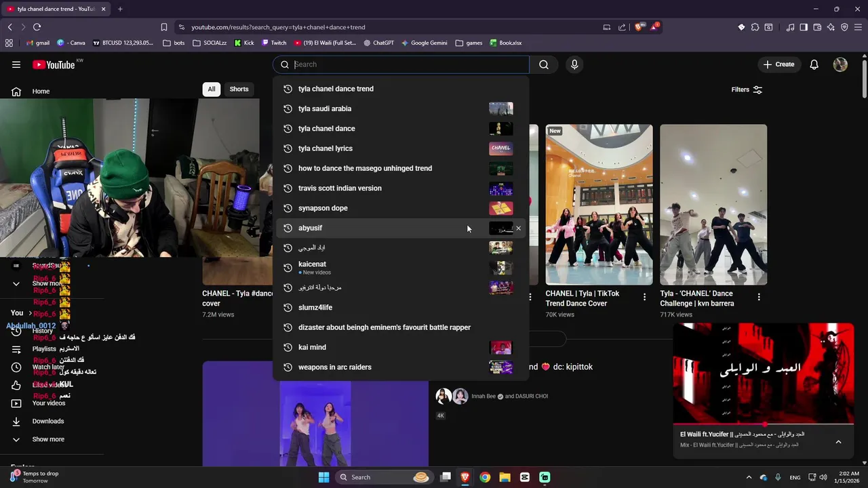Remove 'abyusif' suggestion with X
Screen dimensions: 868x488
point(518,228)
